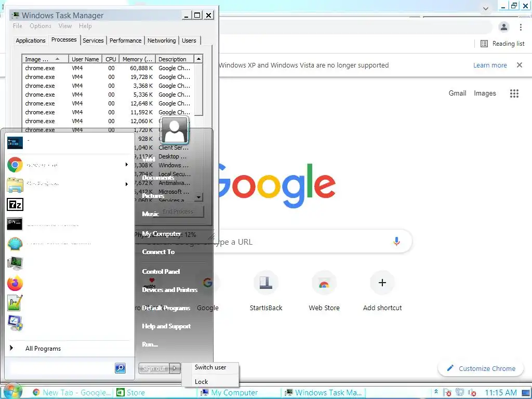Image resolution: width=532 pixels, height=399 pixels.
Task: Click the process list scroll down arrow
Action: pyautogui.click(x=199, y=197)
